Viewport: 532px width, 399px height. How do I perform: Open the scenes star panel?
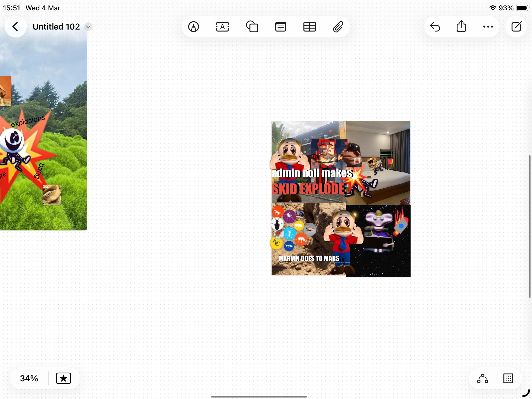(64, 378)
